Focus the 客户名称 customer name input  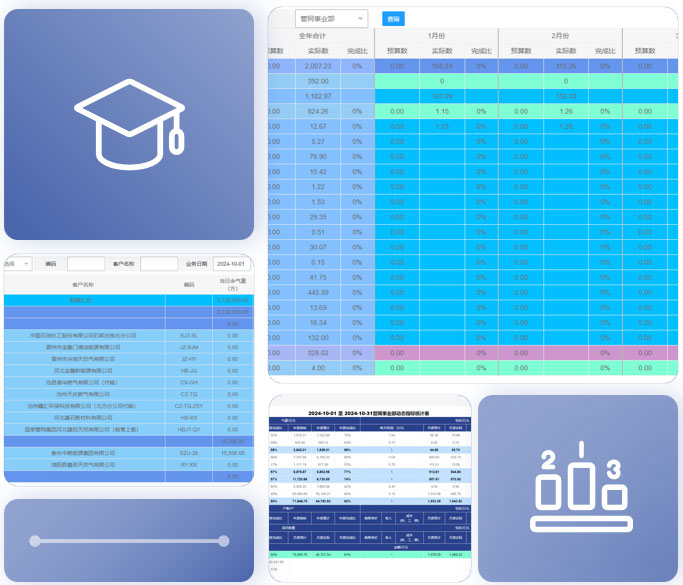click(x=159, y=264)
